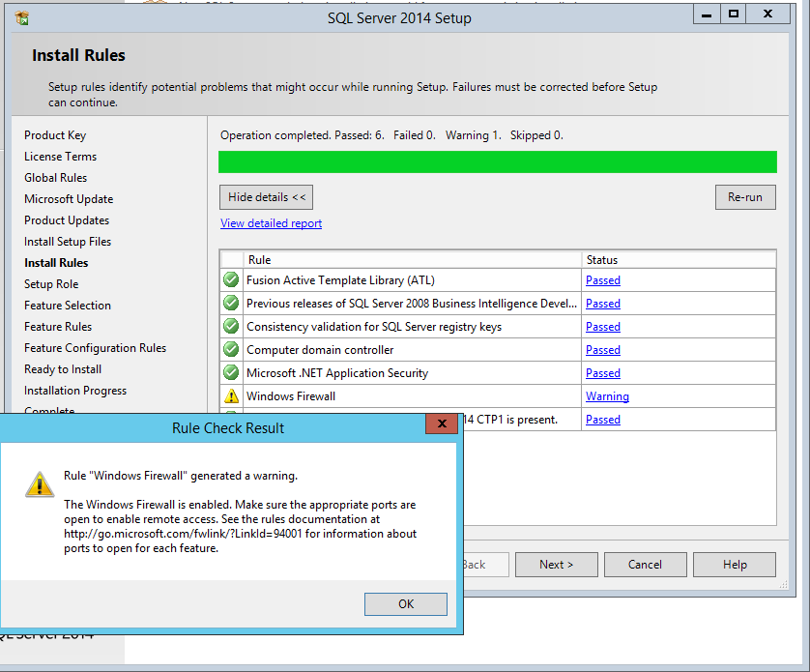Select Product Updates step in sidebar
This screenshot has width=810, height=672.
67,220
